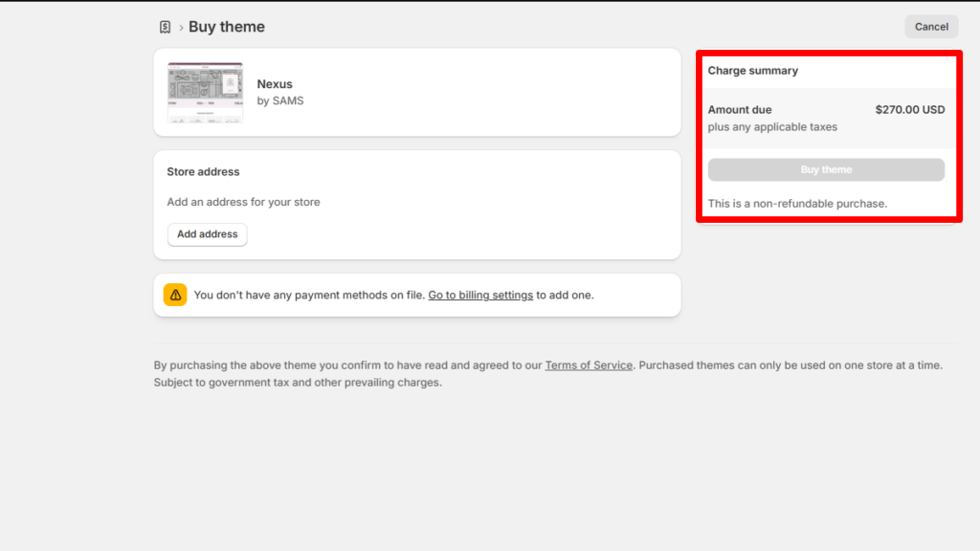Open the Nexus theme preview thumbnail
980x551 pixels.
click(x=205, y=93)
